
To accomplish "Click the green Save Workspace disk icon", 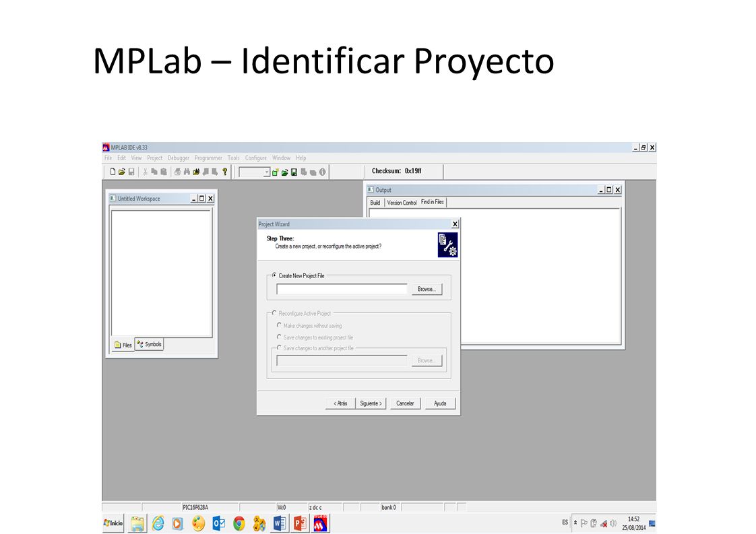I will 294,172.
